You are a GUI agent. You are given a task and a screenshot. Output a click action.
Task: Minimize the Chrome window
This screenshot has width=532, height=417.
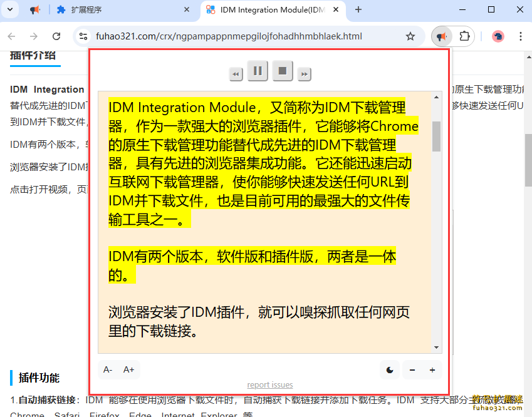(x=462, y=10)
